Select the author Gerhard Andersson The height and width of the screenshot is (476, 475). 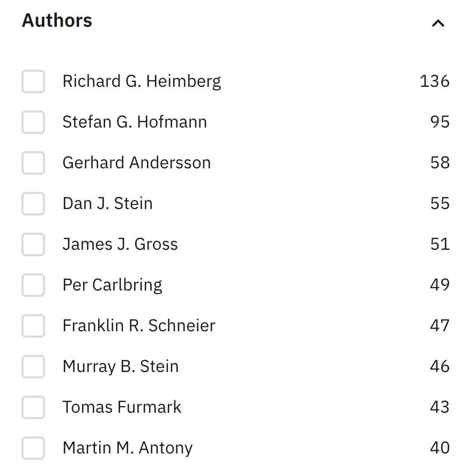click(x=137, y=163)
